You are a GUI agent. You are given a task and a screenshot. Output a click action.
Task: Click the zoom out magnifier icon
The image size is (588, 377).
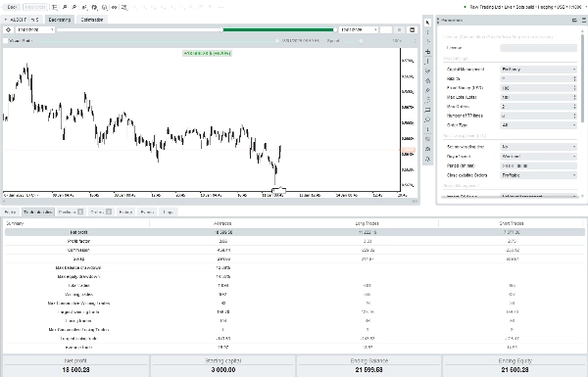click(74, 7)
